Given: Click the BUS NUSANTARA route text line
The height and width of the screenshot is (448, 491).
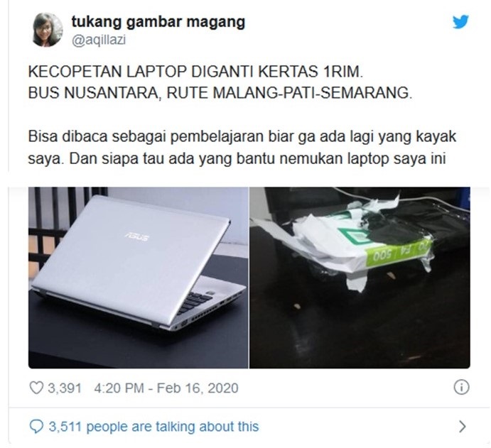Looking at the screenshot, I should [220, 93].
